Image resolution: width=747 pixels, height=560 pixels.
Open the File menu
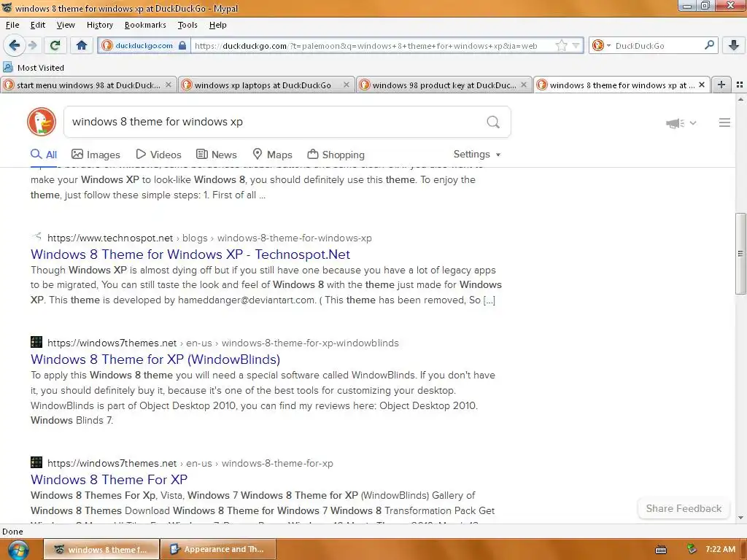(12, 25)
